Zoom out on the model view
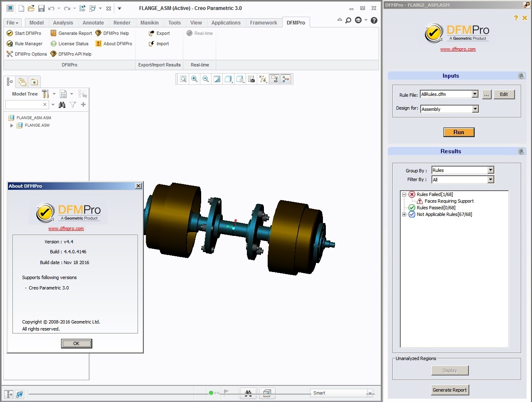Viewport: 532px width, 402px height. click(x=206, y=79)
